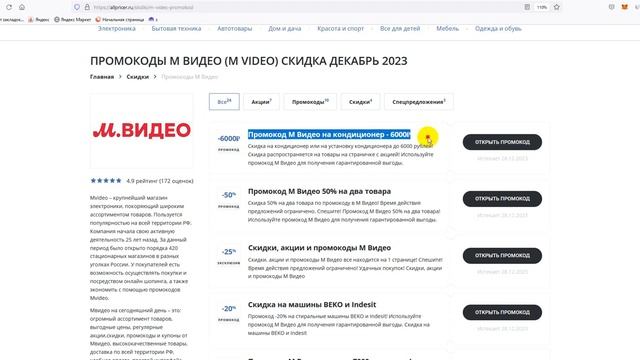Select the Спецпредложения filter tab
Image resolution: width=640 pixels, height=360 pixels.
click(419, 102)
